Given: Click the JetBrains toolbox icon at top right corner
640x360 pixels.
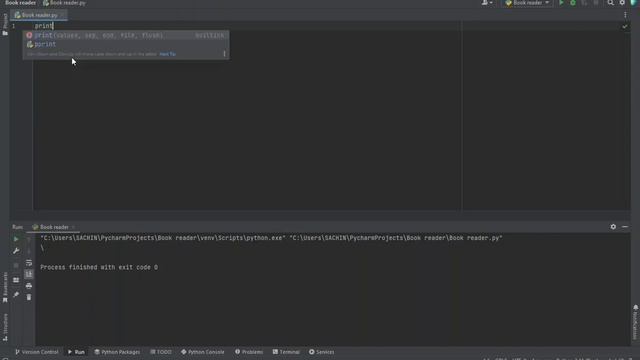Looking at the screenshot, I should 634,3.
